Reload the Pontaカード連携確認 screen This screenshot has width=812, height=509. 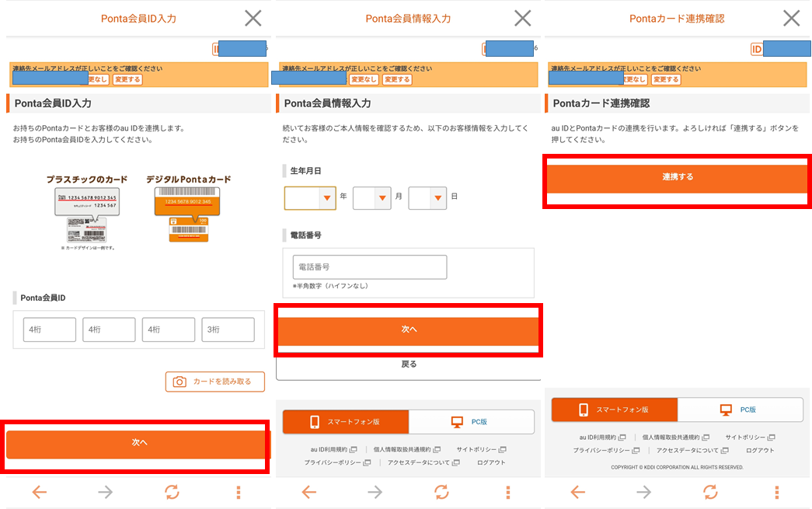tap(710, 492)
